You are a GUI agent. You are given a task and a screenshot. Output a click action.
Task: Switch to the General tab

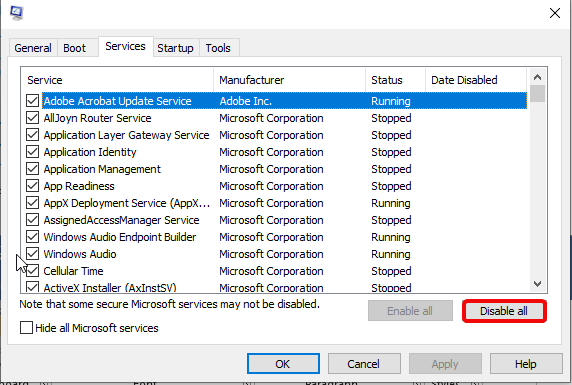tap(33, 48)
